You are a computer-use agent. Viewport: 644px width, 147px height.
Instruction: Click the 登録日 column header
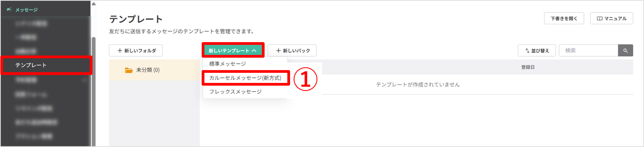coord(528,67)
